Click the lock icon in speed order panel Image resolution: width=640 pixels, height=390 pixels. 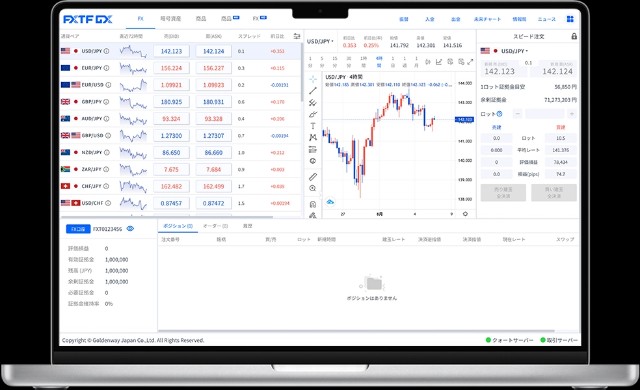pos(574,36)
